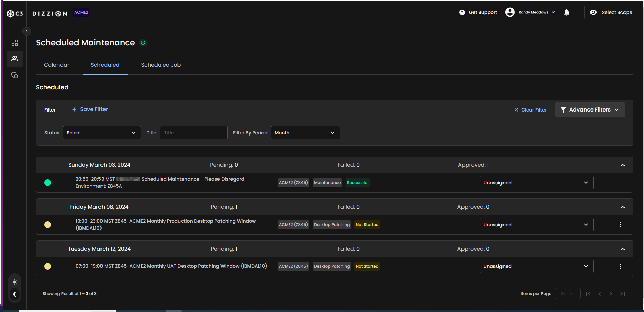This screenshot has height=312, width=644.
Task: Open the kebab menu on the Friday March 08 event
Action: click(x=620, y=224)
